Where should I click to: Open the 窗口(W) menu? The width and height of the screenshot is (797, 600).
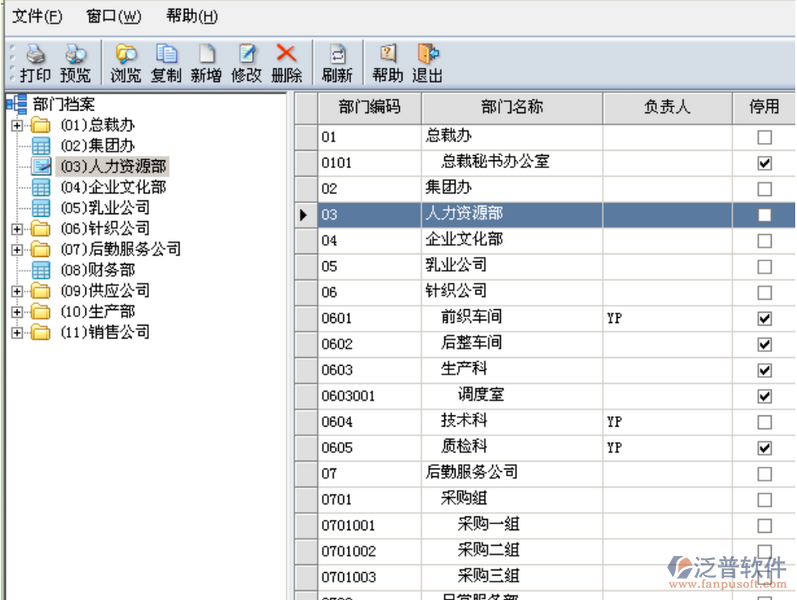(114, 16)
